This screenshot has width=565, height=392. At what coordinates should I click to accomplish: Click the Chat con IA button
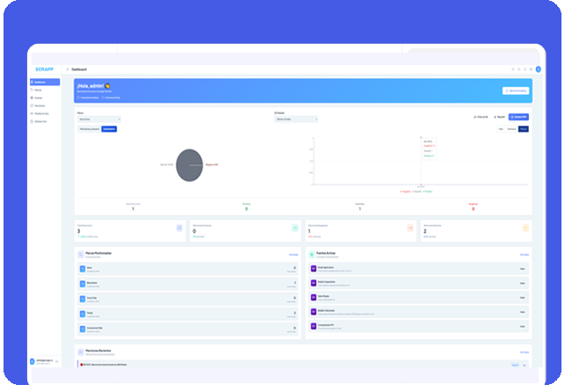tap(481, 116)
